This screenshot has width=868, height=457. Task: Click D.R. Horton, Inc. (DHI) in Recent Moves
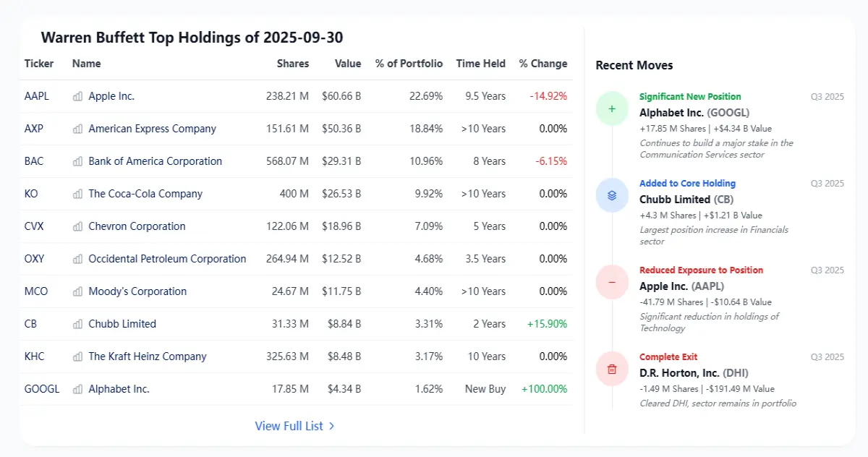coord(694,373)
